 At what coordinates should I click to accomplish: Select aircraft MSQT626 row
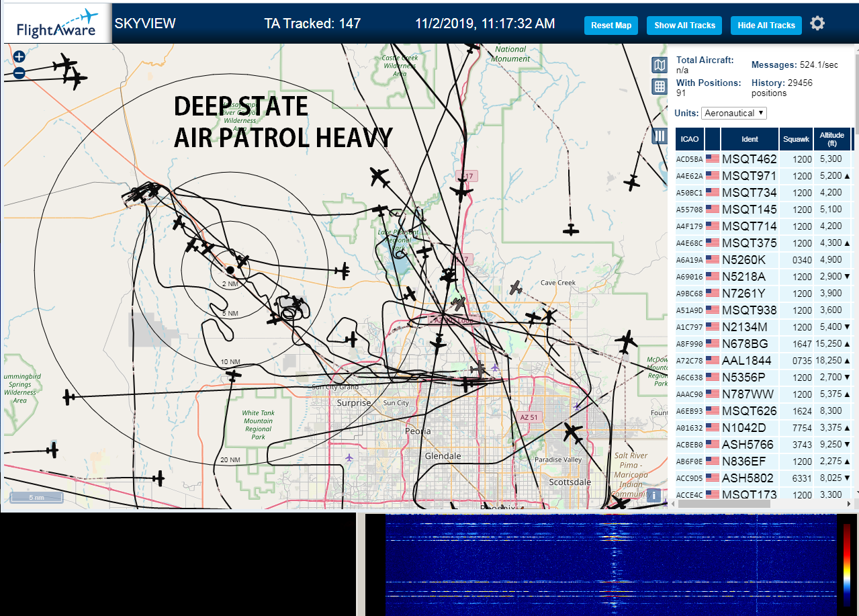(x=764, y=411)
